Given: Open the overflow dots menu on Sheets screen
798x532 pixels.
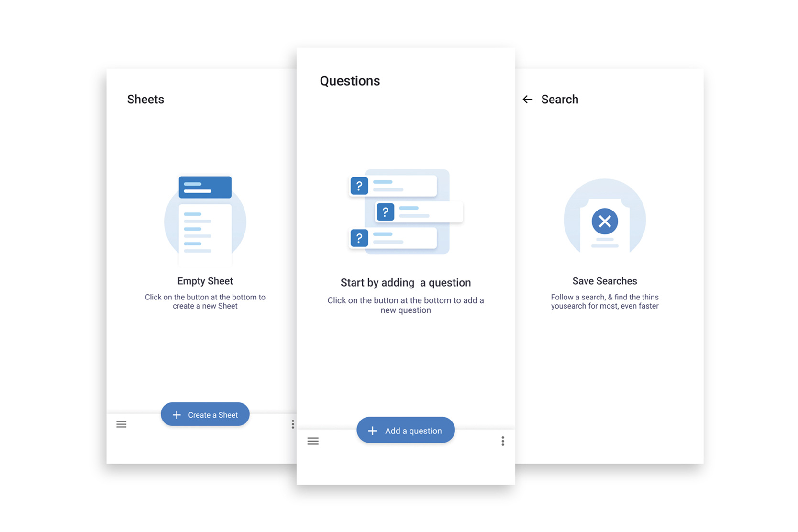Looking at the screenshot, I should click(x=292, y=424).
